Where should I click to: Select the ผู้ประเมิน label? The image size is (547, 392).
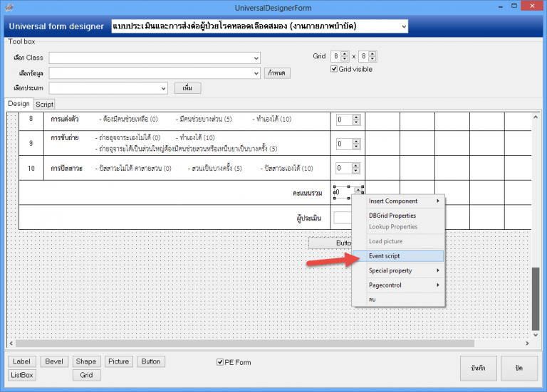point(309,218)
